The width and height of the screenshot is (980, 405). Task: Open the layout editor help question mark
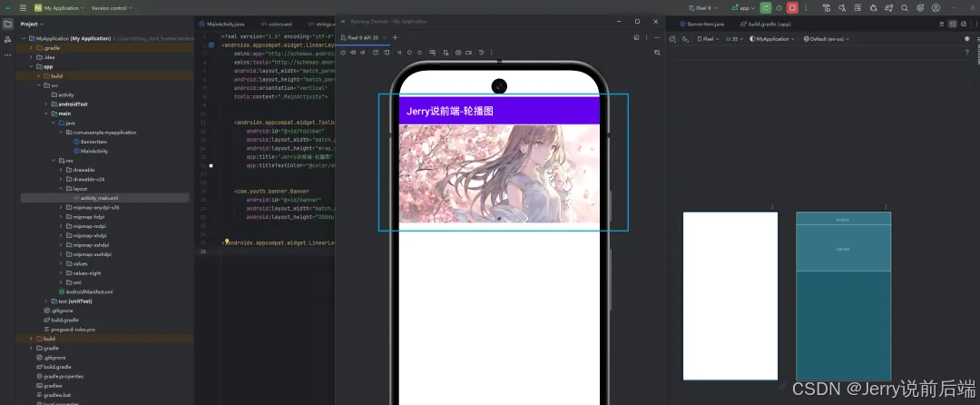[x=967, y=53]
